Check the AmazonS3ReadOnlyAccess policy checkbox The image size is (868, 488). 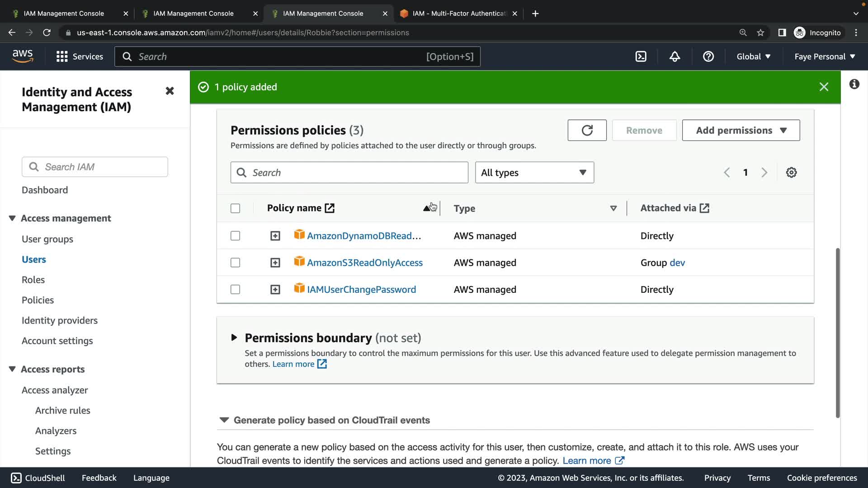click(x=235, y=263)
